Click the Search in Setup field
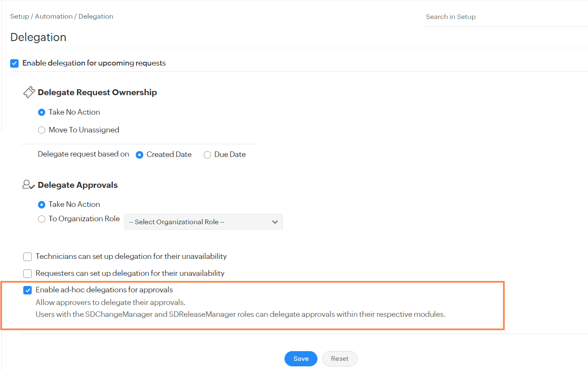Viewport: 588px width, 371px height. pyautogui.click(x=503, y=17)
